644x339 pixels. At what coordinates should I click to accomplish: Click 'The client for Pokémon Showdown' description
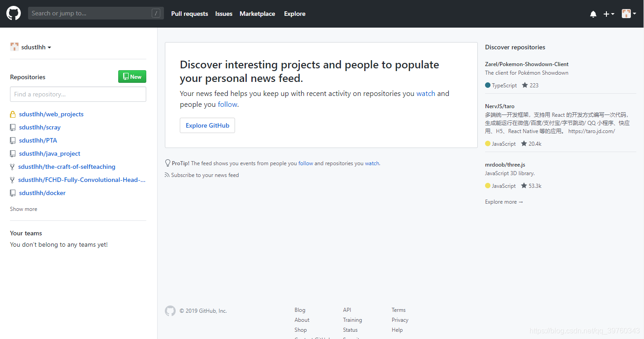(527, 73)
